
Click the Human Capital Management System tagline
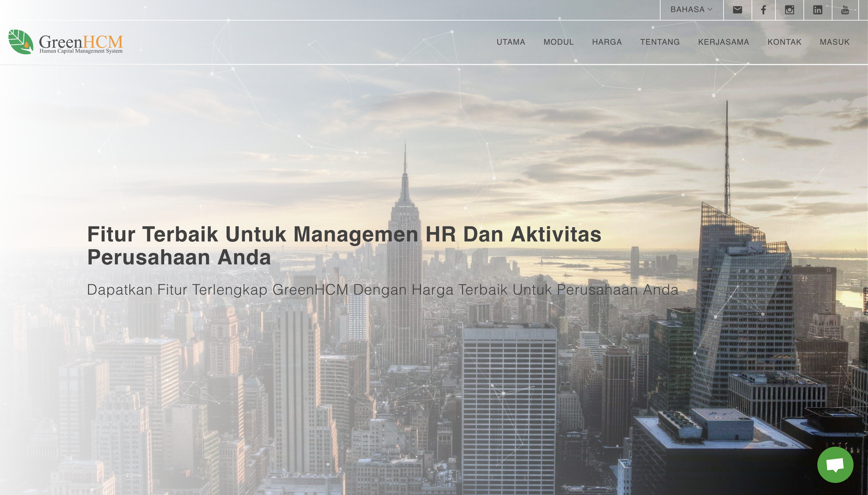pos(81,51)
